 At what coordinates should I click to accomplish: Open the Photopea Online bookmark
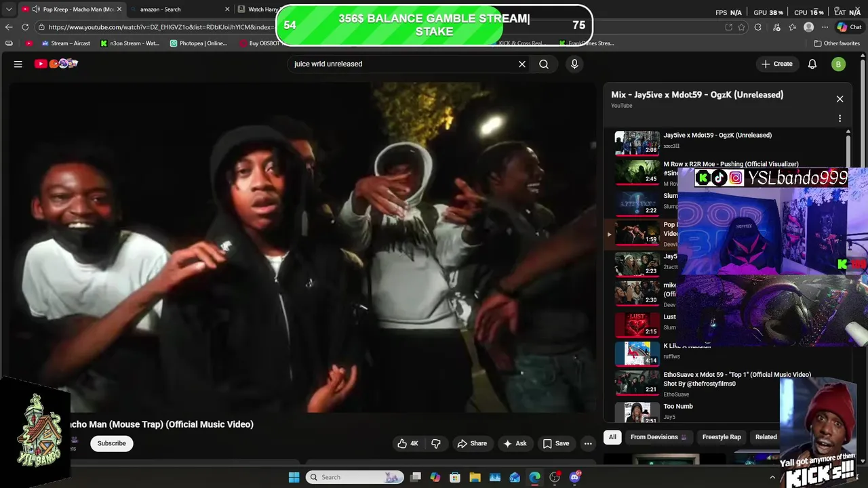(x=199, y=43)
